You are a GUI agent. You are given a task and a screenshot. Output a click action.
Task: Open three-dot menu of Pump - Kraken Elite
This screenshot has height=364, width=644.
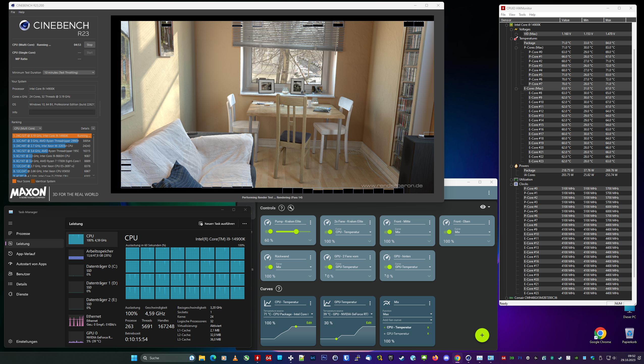tap(310, 222)
